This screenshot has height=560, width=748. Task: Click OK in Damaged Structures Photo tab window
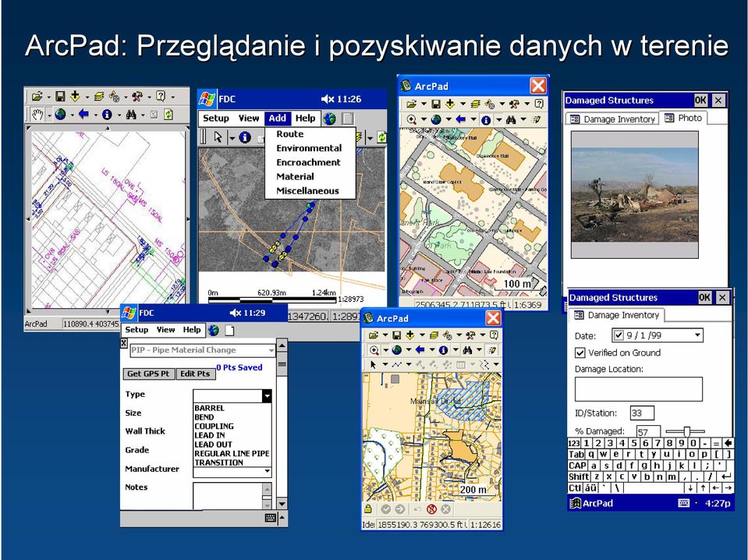(x=700, y=100)
